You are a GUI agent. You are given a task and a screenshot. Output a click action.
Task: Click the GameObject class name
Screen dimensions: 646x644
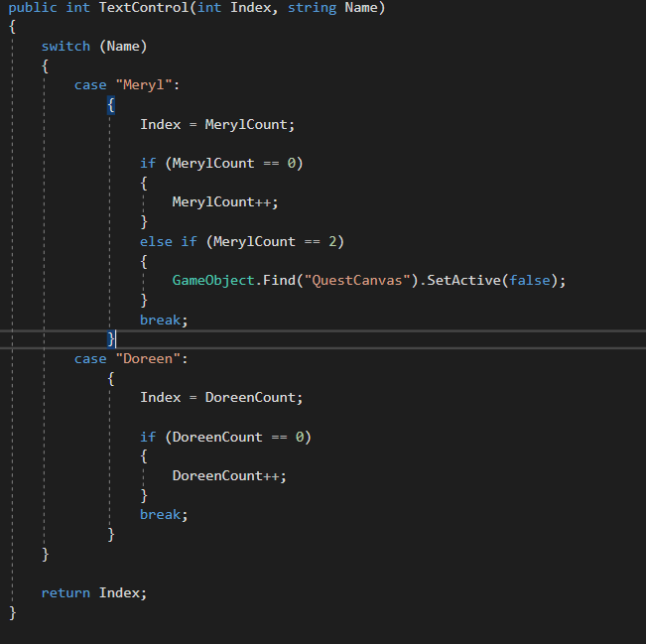coord(213,280)
